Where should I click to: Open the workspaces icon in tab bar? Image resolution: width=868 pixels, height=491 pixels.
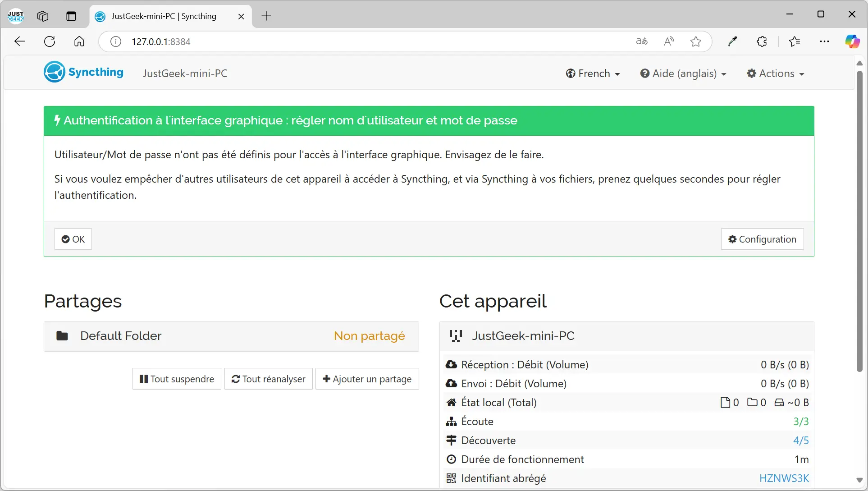43,16
